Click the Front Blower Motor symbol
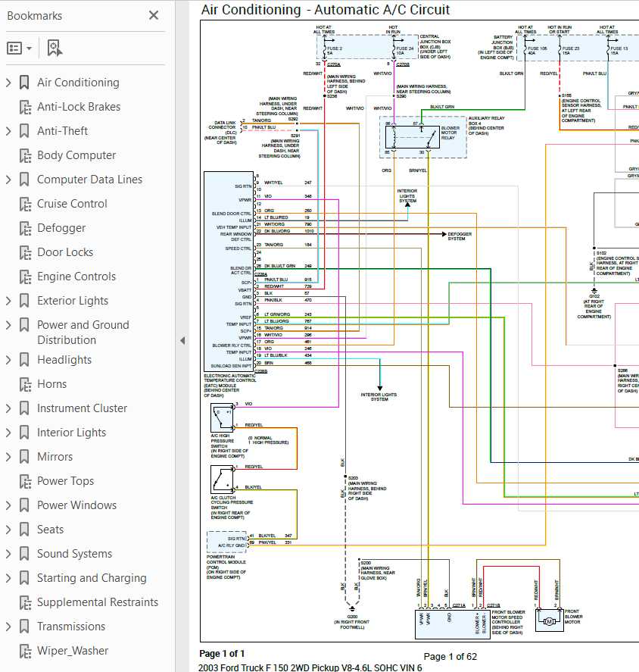 tap(550, 620)
